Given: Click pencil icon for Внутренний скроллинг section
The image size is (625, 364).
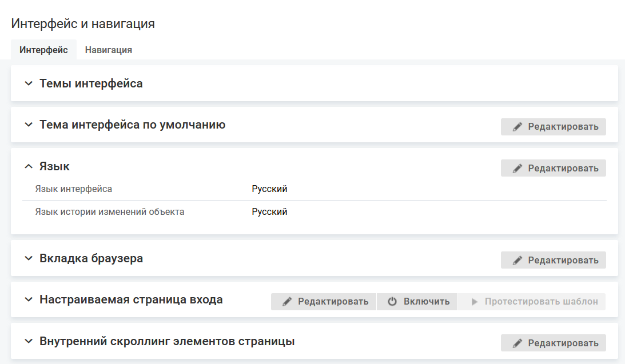Looking at the screenshot, I should 517,343.
